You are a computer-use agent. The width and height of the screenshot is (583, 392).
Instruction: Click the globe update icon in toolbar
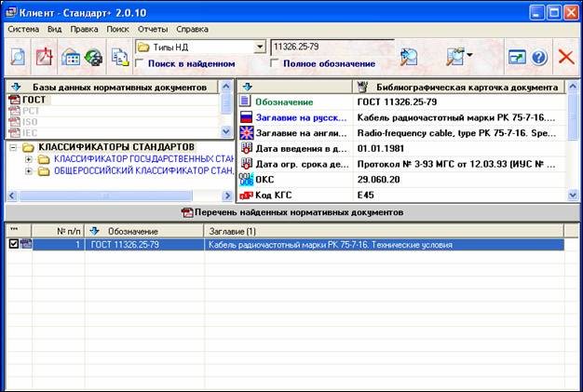coord(93,57)
